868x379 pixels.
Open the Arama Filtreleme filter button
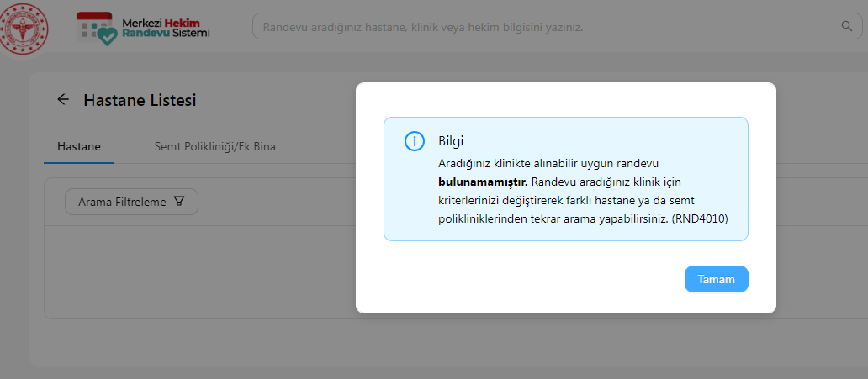pos(130,202)
